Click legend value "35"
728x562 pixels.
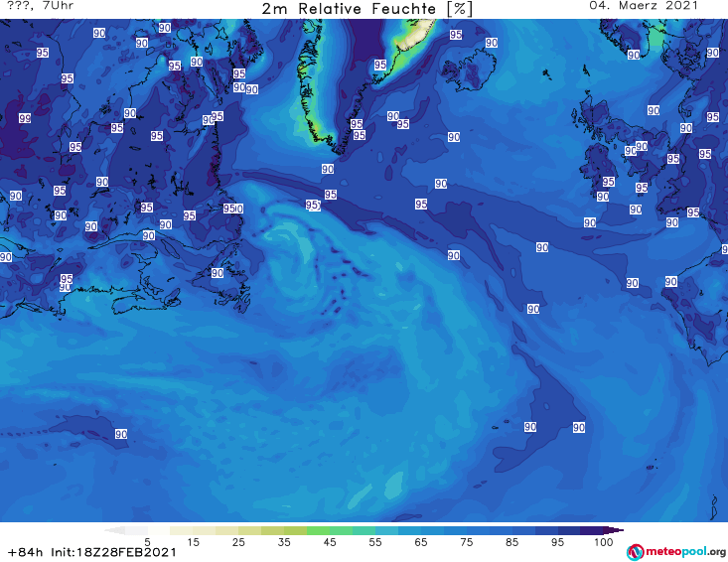(x=284, y=542)
